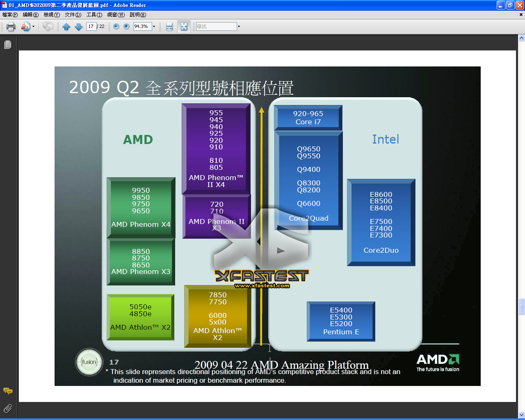
Task: Expand the collaboration icon's dropdown arrow
Action: pyautogui.click(x=33, y=27)
